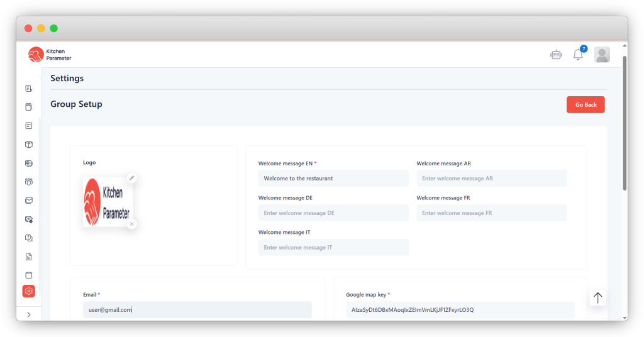Click the Kitchen Parameter logo in header
644x337 pixels.
(x=50, y=55)
